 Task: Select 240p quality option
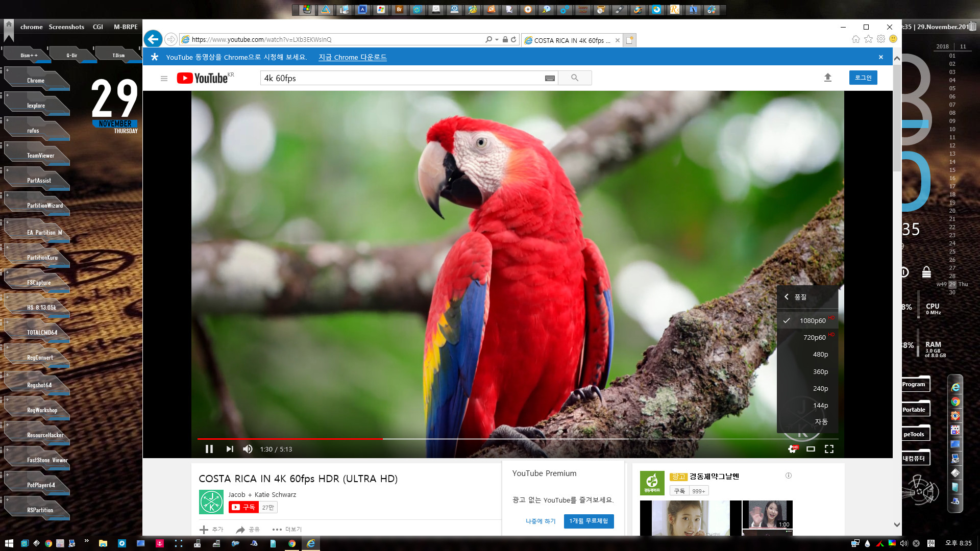pyautogui.click(x=807, y=388)
